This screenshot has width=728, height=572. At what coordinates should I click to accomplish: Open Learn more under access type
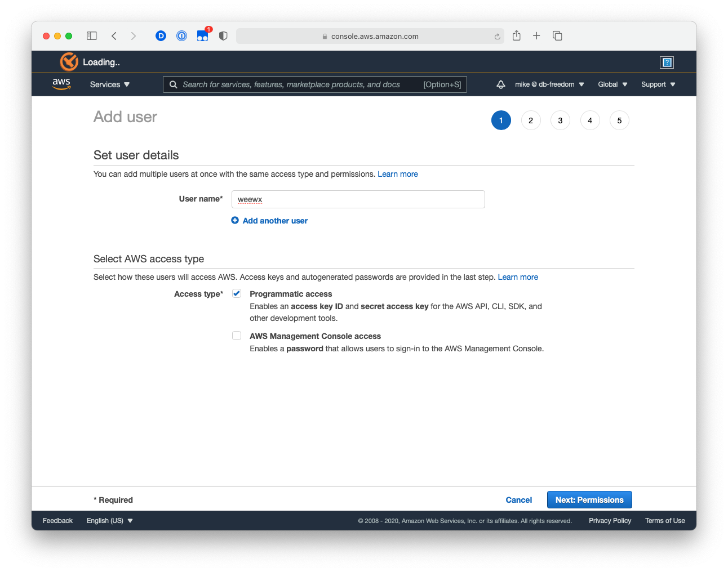[518, 277]
